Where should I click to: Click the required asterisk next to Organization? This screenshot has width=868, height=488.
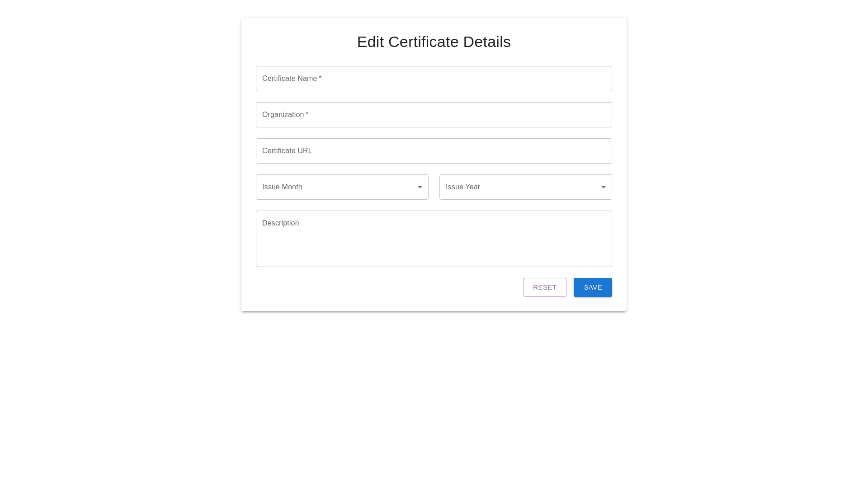click(x=307, y=114)
